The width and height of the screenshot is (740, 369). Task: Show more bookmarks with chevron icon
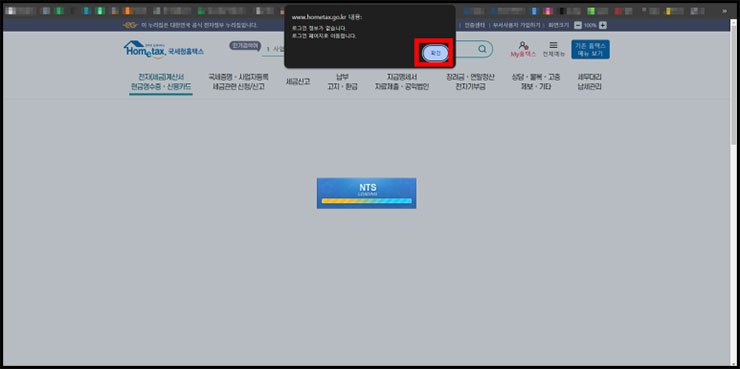coord(724,10)
